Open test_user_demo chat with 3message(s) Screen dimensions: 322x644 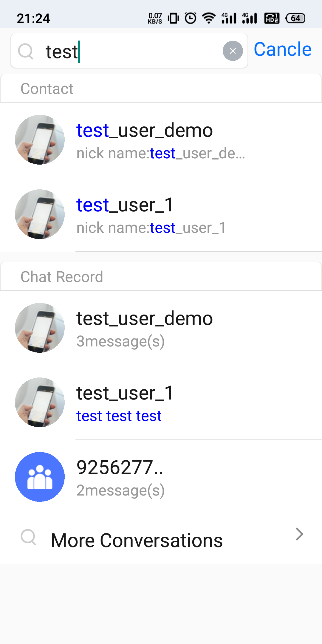coord(161,328)
